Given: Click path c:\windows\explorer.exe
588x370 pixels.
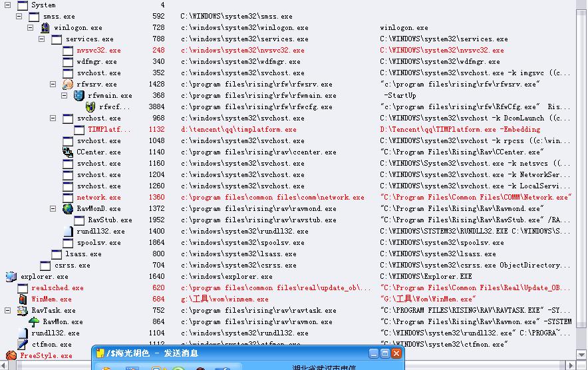Looking at the screenshot, I should tap(227, 277).
